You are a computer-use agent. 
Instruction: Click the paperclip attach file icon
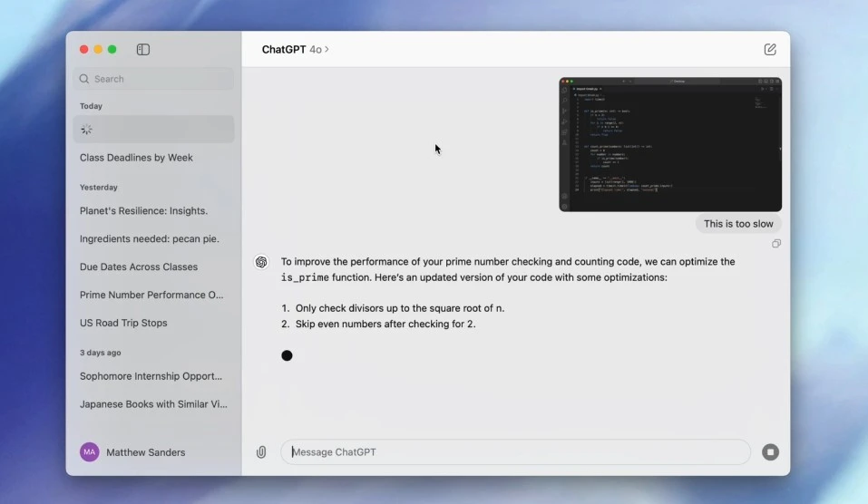(x=261, y=452)
